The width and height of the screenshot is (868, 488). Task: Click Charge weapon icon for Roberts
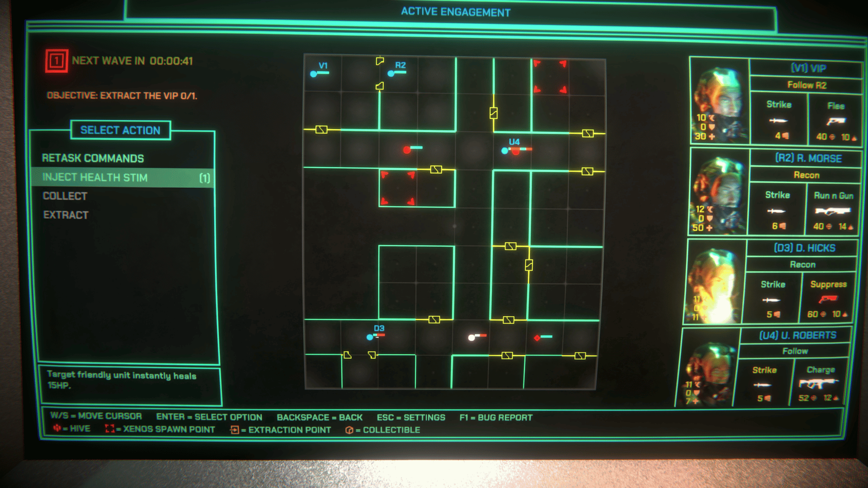coord(818,384)
